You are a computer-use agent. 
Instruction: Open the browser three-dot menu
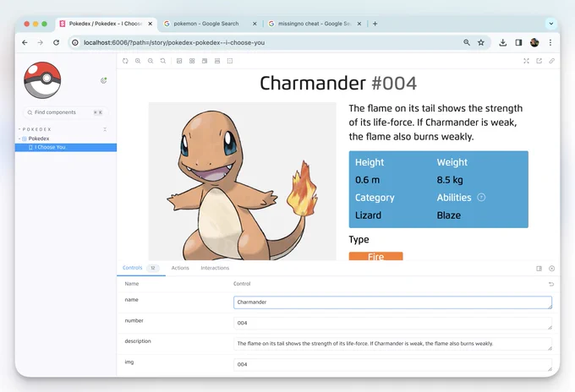tap(550, 42)
